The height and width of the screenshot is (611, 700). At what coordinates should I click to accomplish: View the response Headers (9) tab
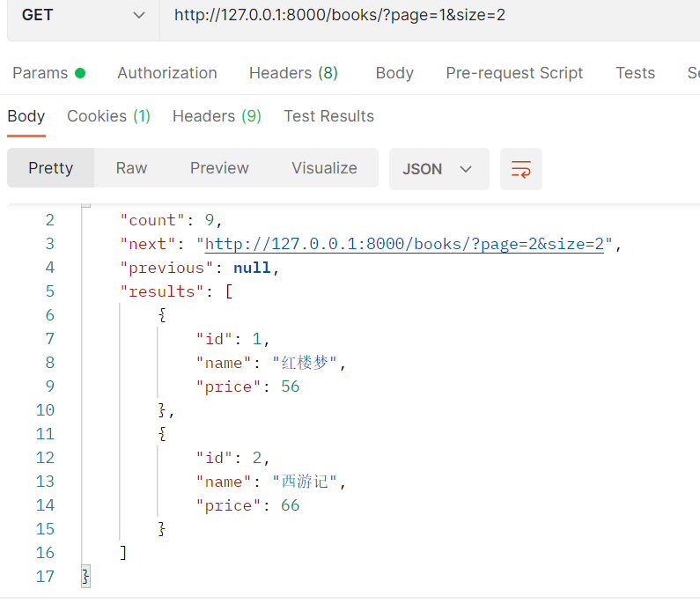click(x=217, y=116)
